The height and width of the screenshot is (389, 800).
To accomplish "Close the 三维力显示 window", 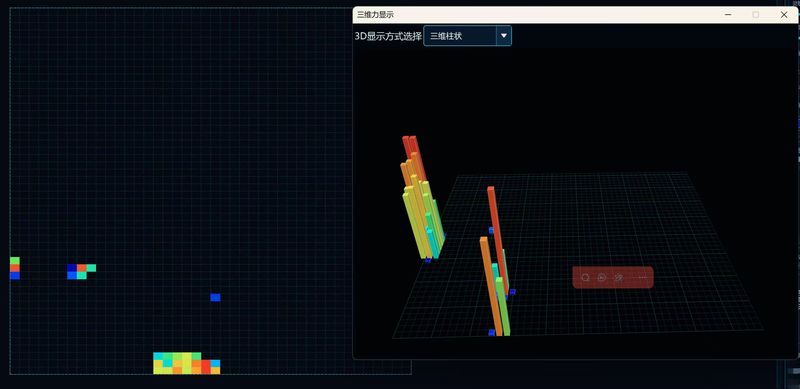I will (784, 15).
